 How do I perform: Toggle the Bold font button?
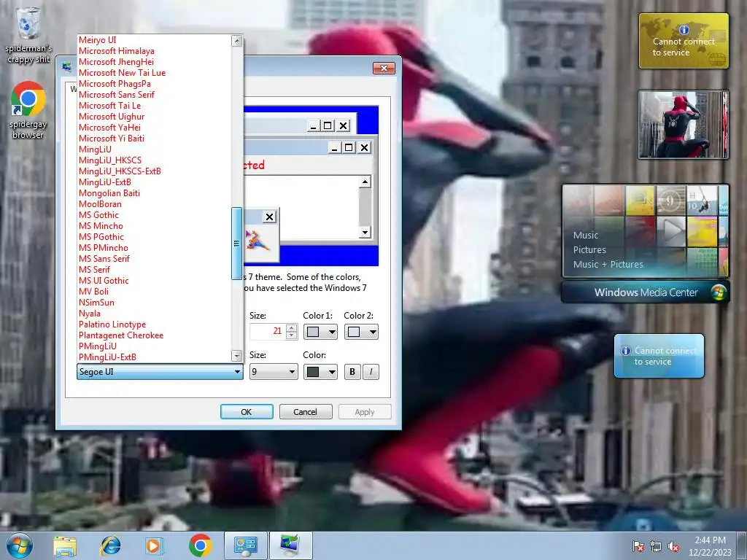(x=352, y=372)
